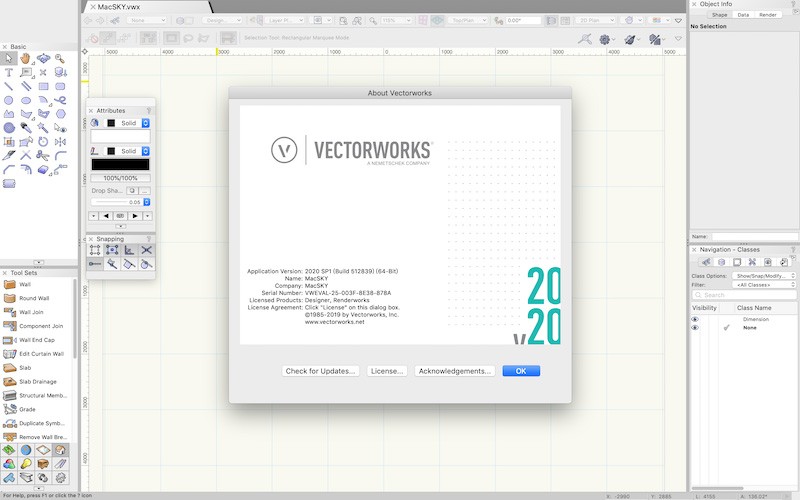Open the Acknowledgements dialog
Image resolution: width=800 pixels, height=500 pixels.
coord(455,371)
